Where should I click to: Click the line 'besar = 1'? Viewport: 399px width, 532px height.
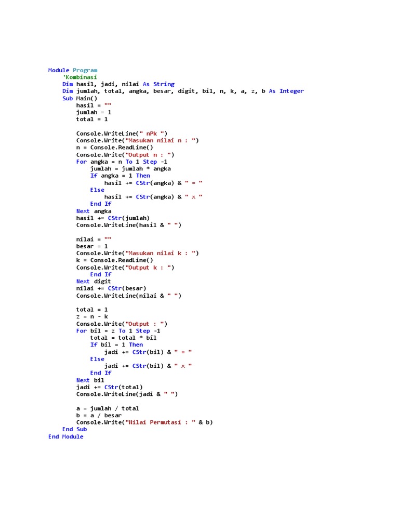pos(92,246)
